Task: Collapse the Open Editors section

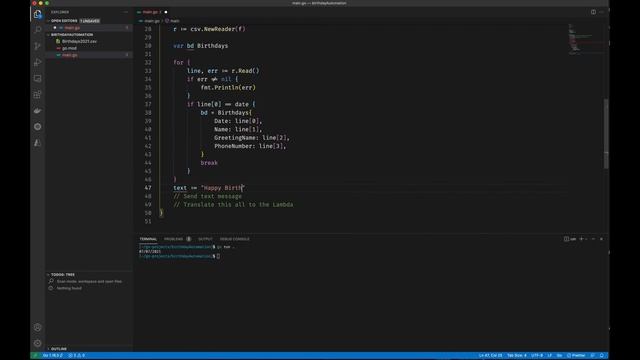Action: (64, 21)
